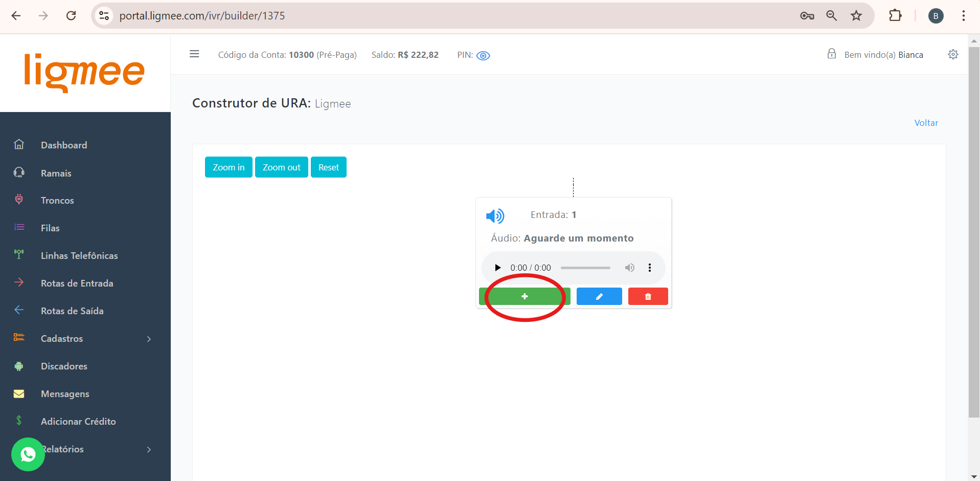
Task: Toggle sidebar with hamburger menu icon
Action: (x=194, y=54)
